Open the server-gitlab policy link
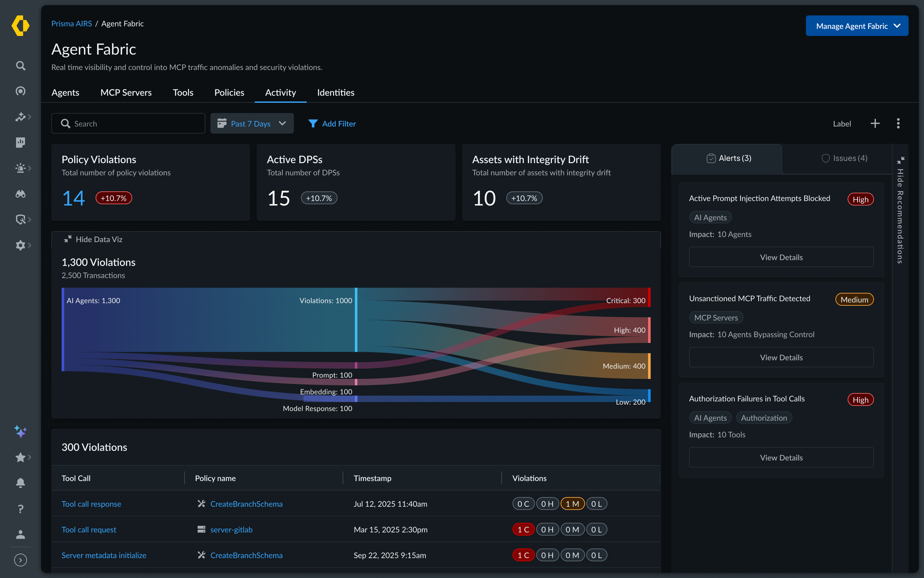Viewport: 924px width, 578px height. [231, 530]
